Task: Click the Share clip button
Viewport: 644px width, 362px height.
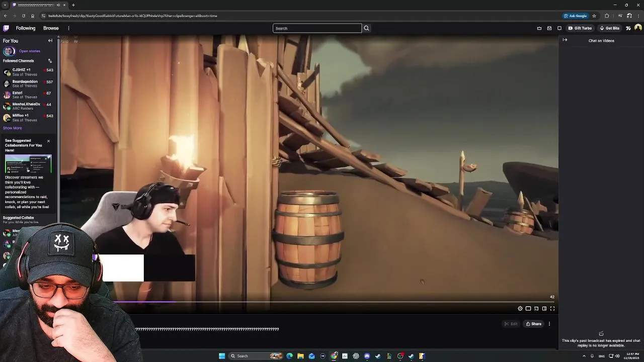Action: [x=533, y=324]
